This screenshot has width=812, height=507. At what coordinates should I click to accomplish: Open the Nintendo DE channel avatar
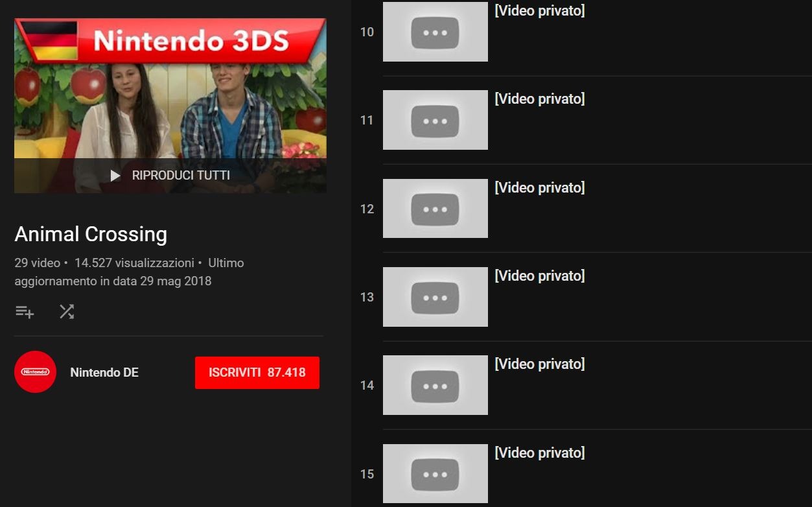pyautogui.click(x=35, y=372)
